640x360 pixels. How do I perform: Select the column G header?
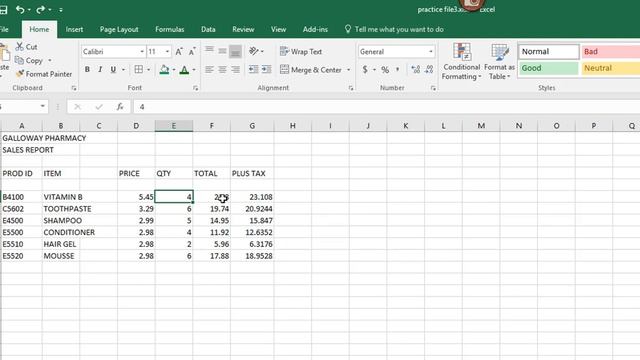pyautogui.click(x=252, y=126)
